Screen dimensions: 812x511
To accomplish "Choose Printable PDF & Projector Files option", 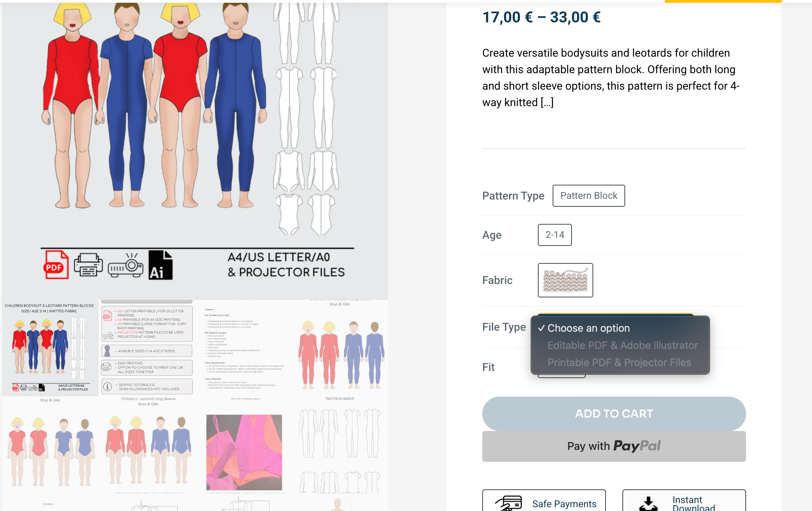I will pos(619,362).
